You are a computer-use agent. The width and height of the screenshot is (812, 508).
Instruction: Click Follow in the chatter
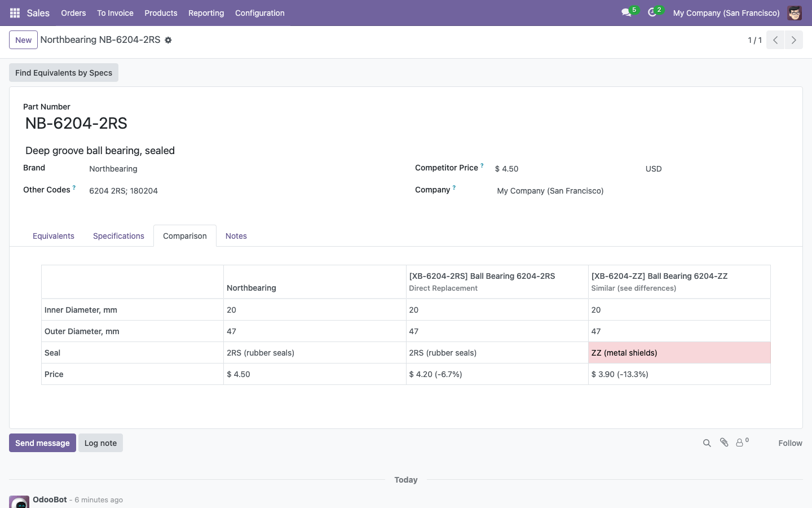(x=790, y=443)
